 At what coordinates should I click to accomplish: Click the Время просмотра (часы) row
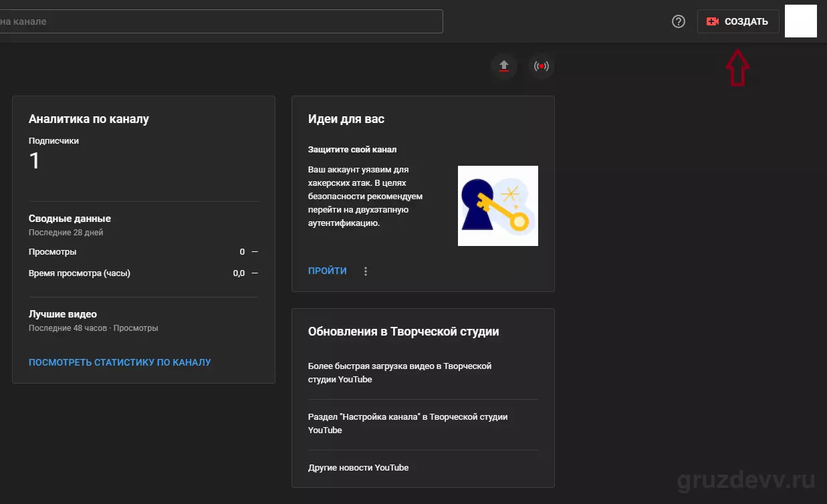tap(143, 273)
